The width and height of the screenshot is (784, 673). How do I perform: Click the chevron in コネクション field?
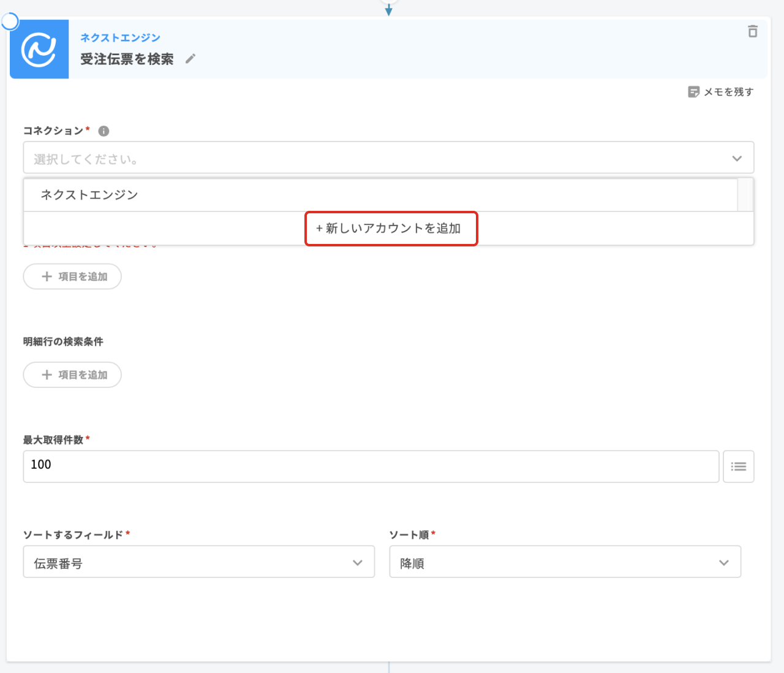point(736,158)
